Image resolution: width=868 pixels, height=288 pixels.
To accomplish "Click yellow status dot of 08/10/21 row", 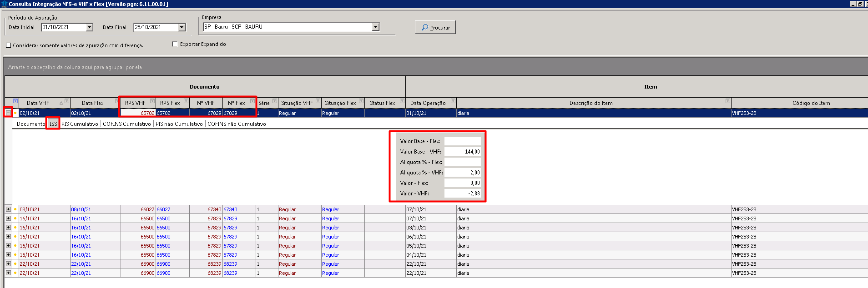I will (x=15, y=209).
